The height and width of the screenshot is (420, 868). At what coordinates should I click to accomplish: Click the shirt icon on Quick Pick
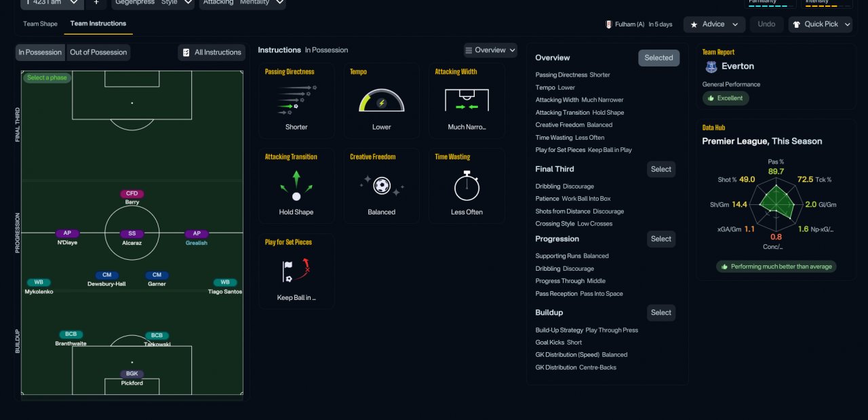pyautogui.click(x=797, y=24)
